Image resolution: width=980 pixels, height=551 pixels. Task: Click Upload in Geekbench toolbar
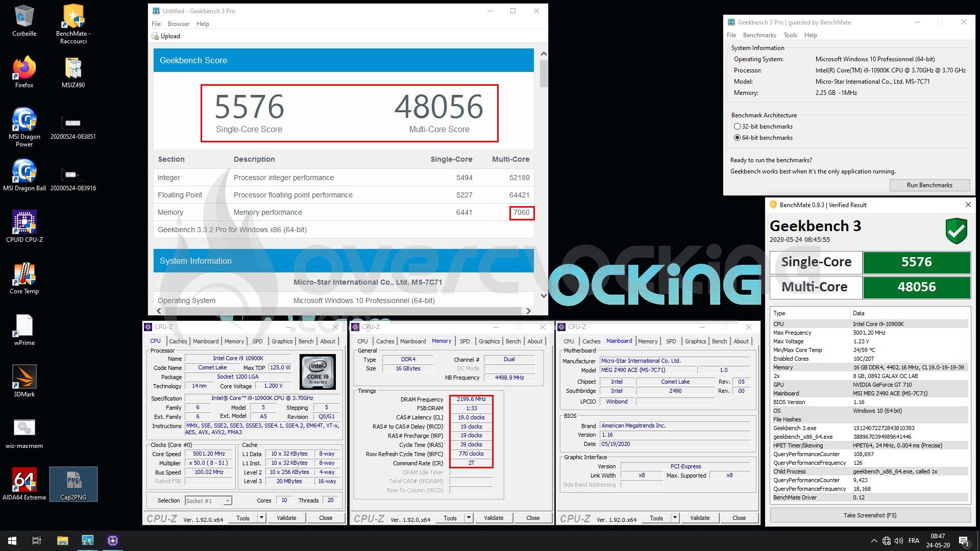pyautogui.click(x=166, y=36)
